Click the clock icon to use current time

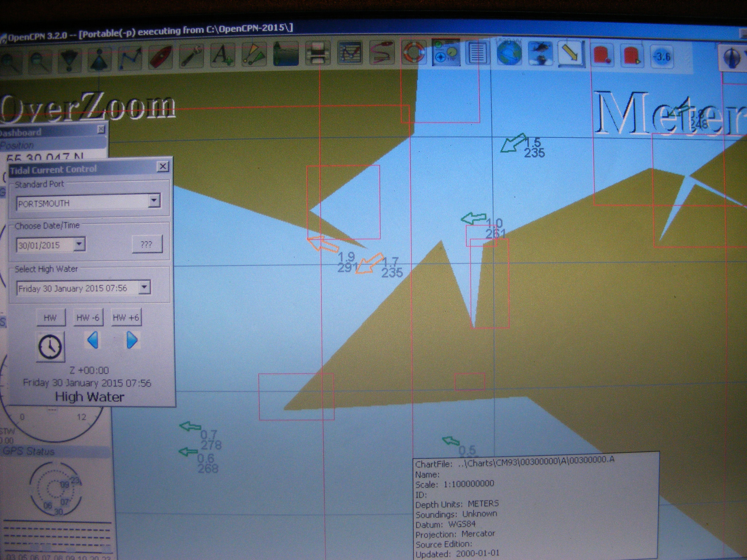50,347
